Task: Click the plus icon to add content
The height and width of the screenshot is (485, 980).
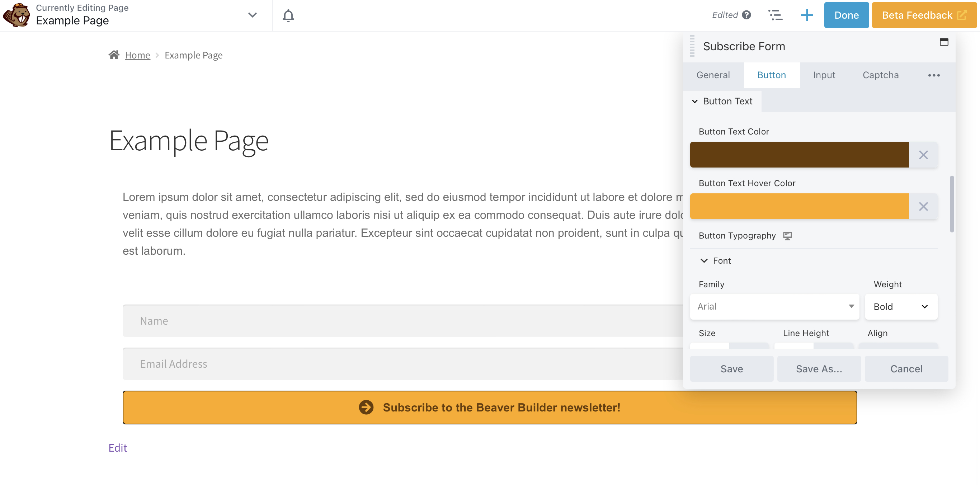Action: (806, 15)
